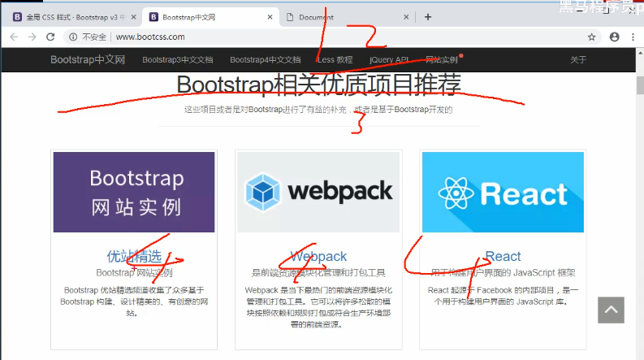Screen dimensions: 644x360
Task: Click the back-to-top chevron button
Action: point(611,310)
